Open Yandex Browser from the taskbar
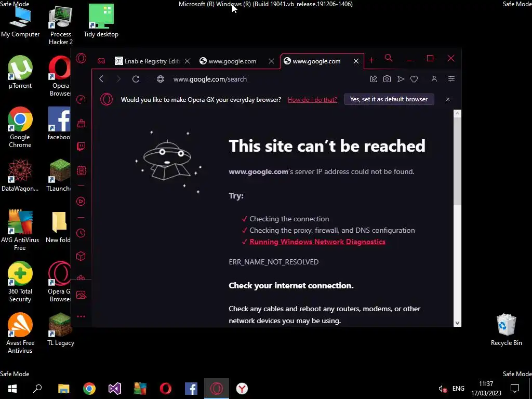 (x=242, y=389)
